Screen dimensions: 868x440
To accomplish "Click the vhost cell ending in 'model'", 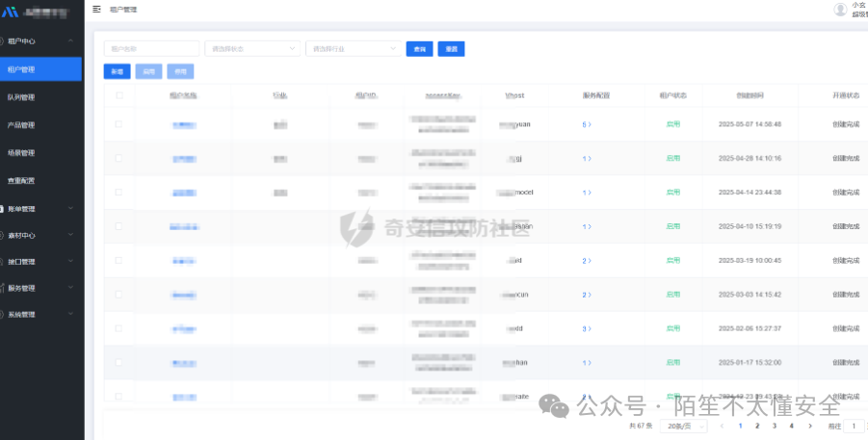I will [x=515, y=192].
